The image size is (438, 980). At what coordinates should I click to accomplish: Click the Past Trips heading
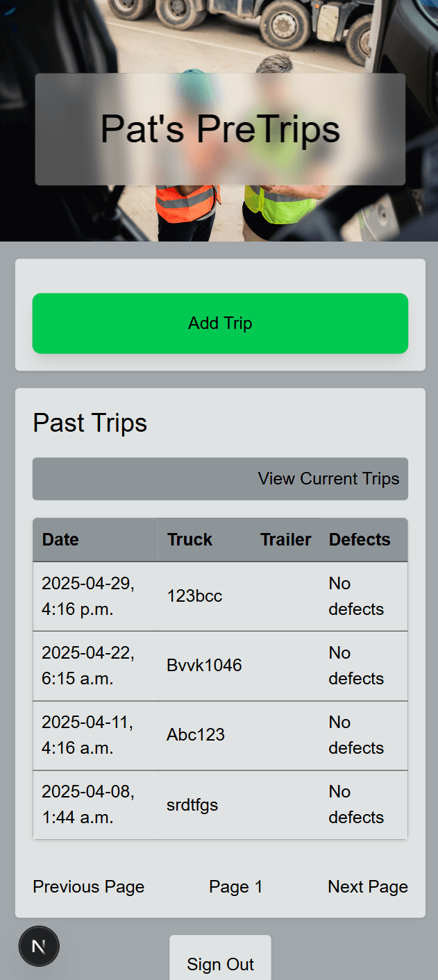90,423
